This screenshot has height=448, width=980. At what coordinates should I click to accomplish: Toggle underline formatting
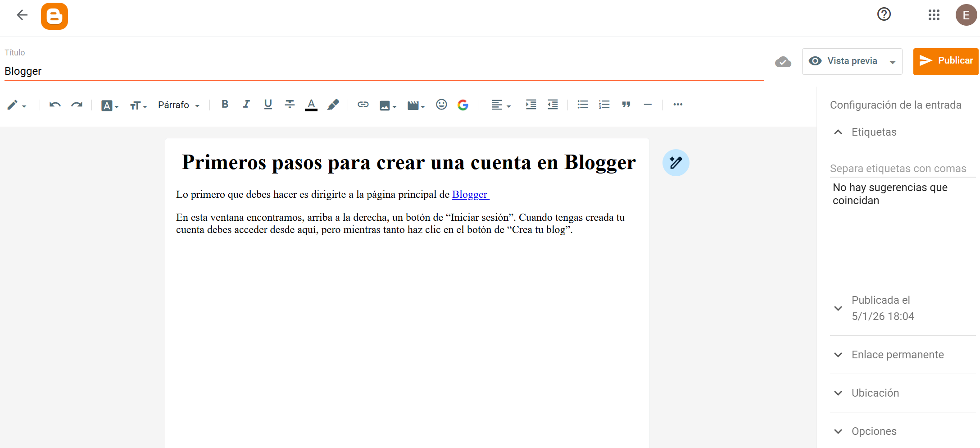pyautogui.click(x=268, y=105)
